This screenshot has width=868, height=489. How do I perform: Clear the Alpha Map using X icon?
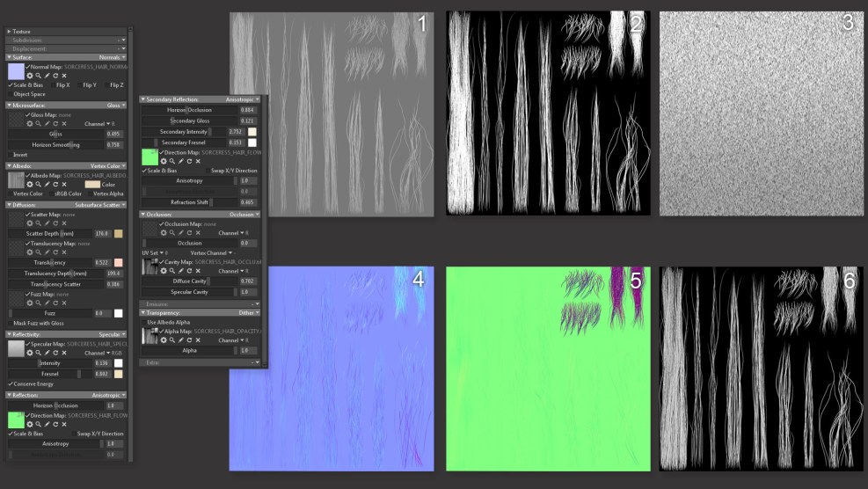[x=199, y=339]
